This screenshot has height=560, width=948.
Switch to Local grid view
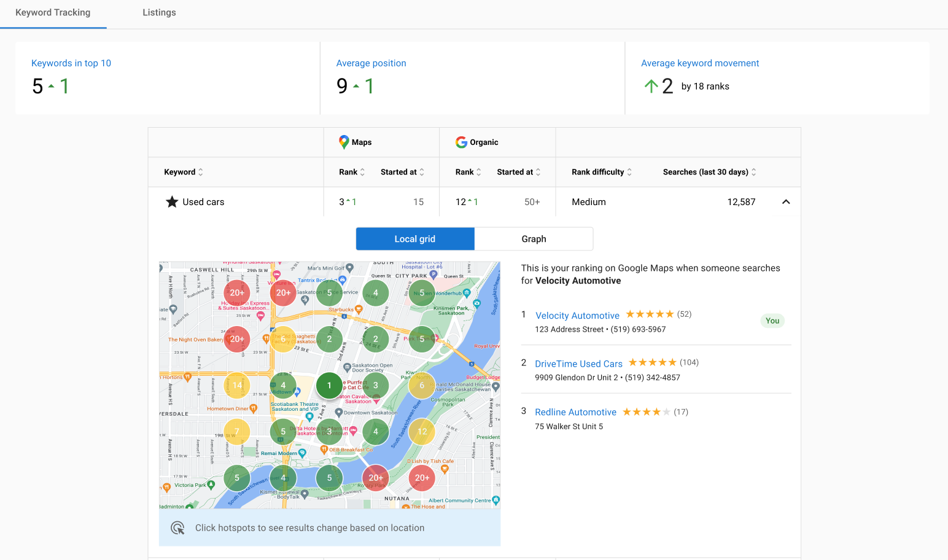[x=415, y=239]
